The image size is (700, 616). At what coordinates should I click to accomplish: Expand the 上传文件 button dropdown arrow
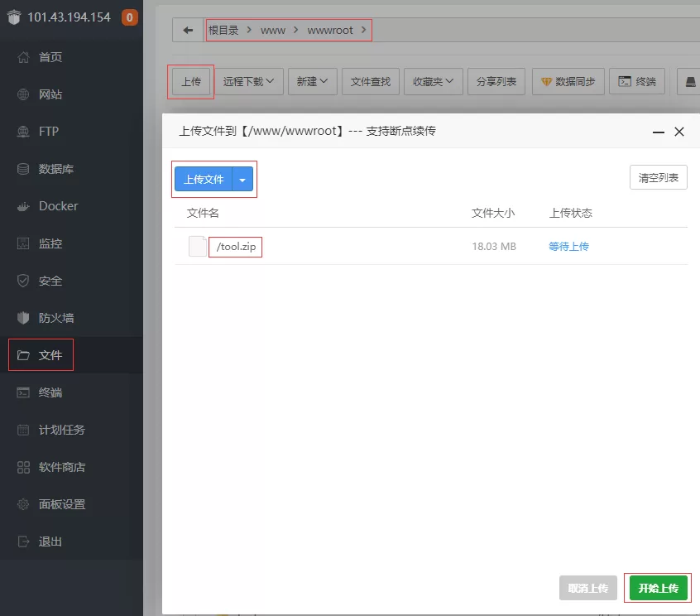(x=243, y=179)
